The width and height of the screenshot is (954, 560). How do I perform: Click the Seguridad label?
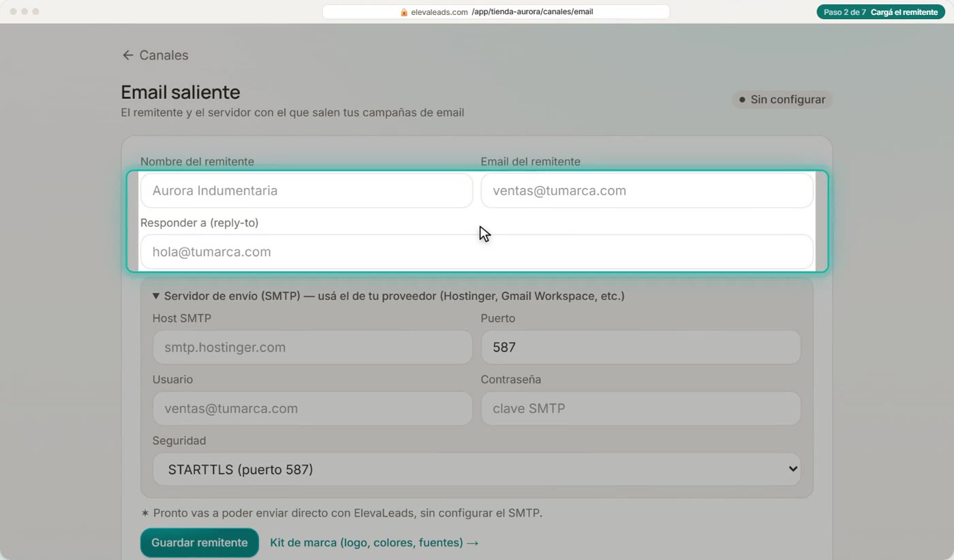[179, 441]
